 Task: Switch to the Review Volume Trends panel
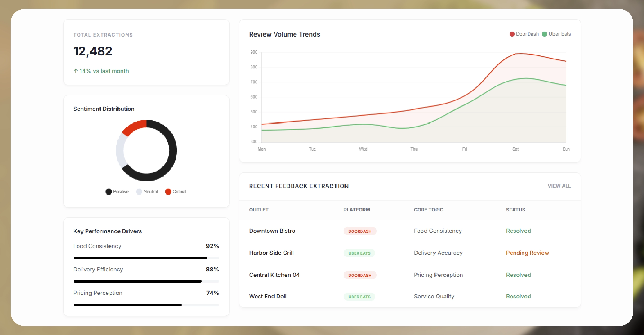tap(284, 34)
